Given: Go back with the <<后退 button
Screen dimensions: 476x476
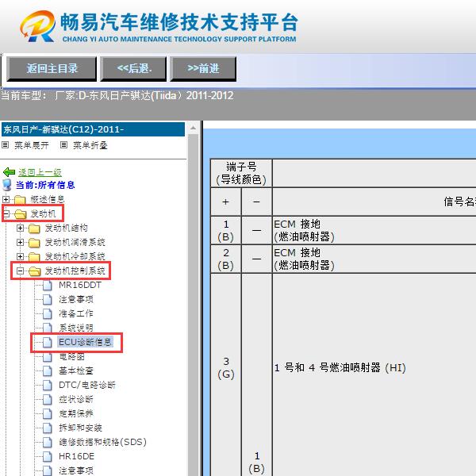Looking at the screenshot, I should [x=133, y=68].
